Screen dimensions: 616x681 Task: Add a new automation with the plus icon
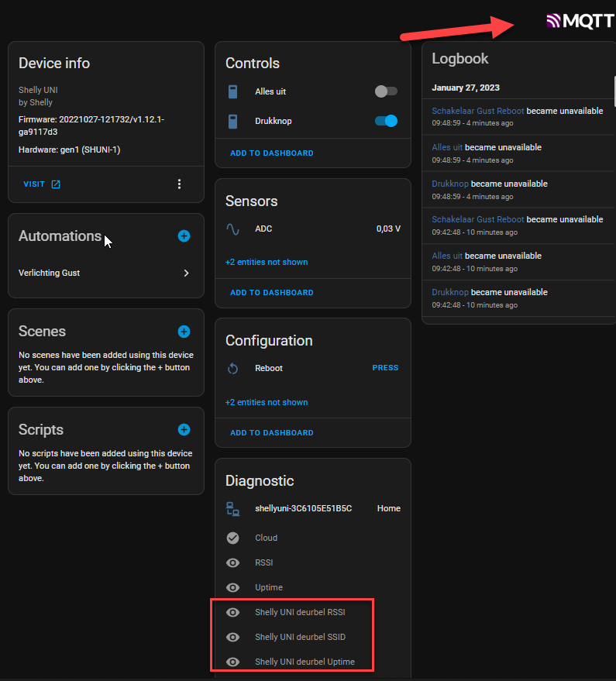(x=184, y=236)
